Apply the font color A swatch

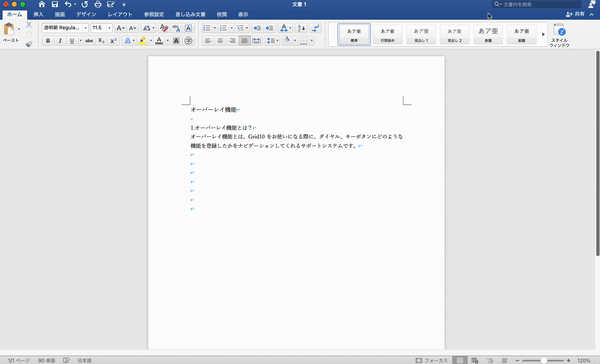(159, 41)
